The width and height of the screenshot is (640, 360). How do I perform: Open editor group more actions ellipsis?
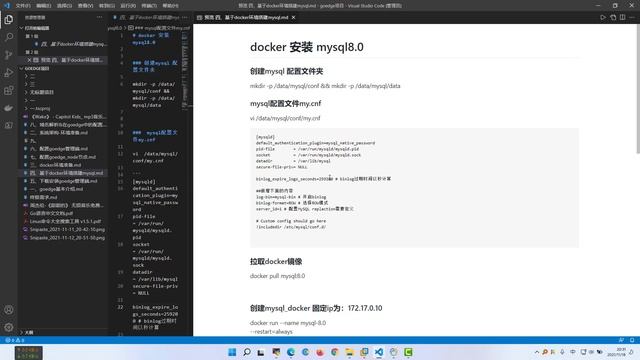[185, 18]
